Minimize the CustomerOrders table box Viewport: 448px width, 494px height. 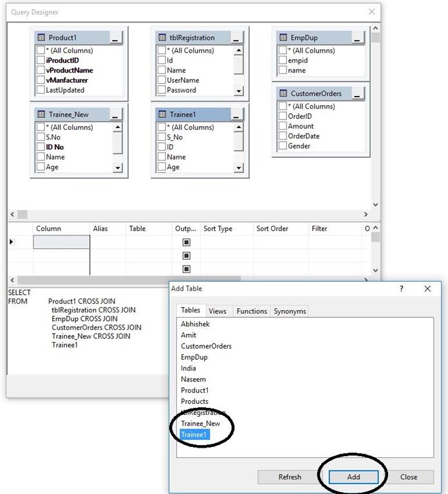coord(357,93)
